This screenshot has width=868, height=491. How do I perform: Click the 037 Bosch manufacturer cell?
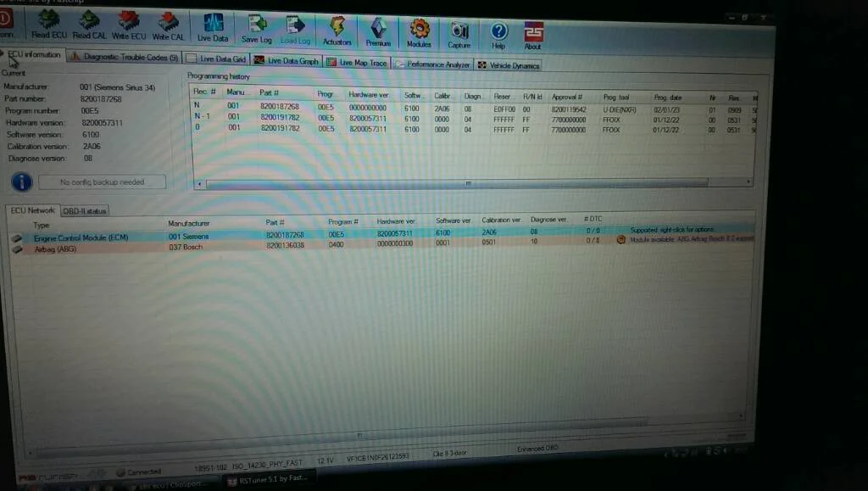point(186,247)
